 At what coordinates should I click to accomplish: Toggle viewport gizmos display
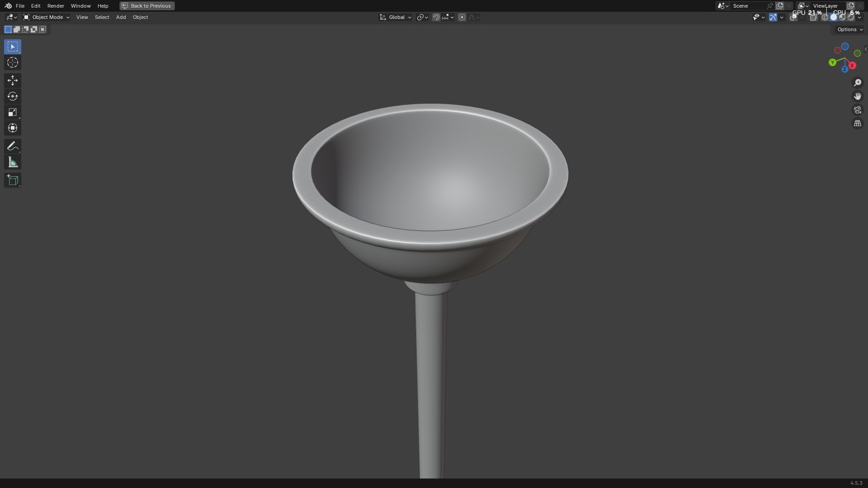pos(773,17)
